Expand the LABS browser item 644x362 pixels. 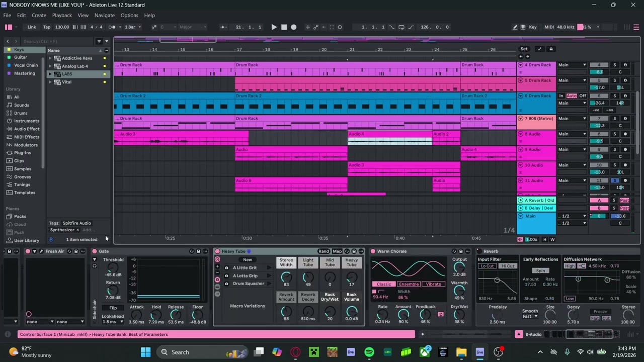pos(50,74)
